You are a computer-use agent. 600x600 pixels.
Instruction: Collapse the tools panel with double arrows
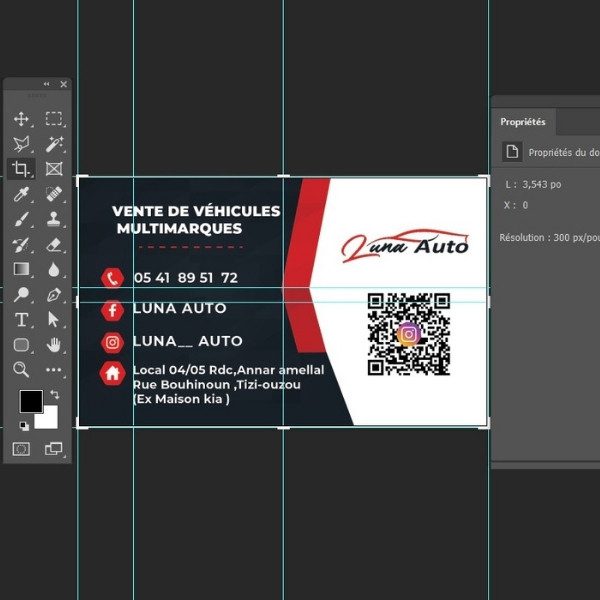(x=46, y=85)
